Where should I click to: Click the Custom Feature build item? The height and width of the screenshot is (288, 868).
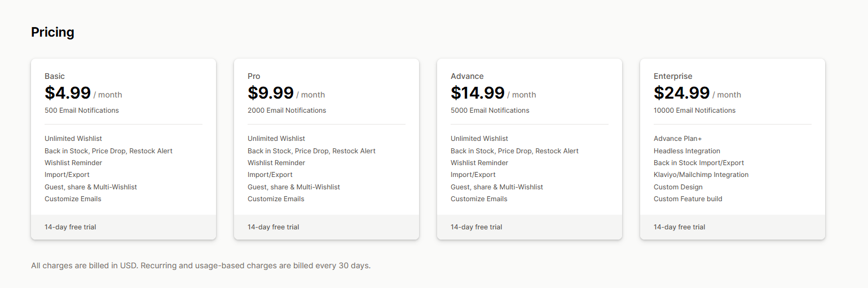tap(688, 199)
